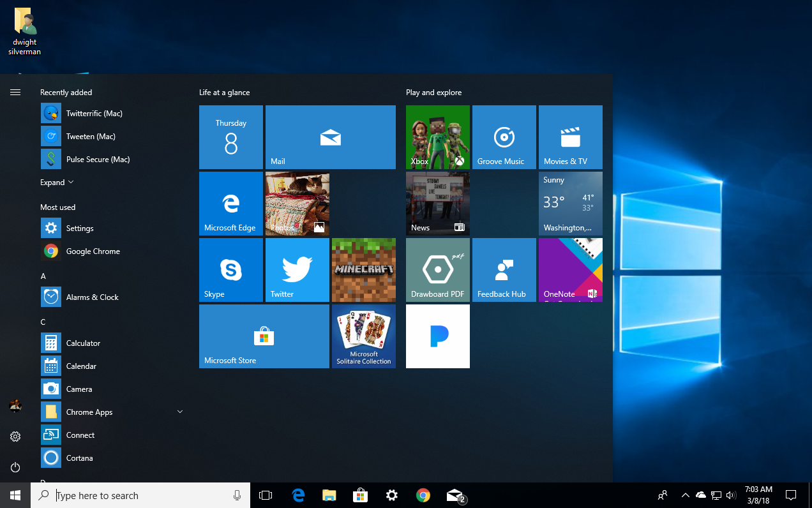The image size is (812, 508).
Task: Open Pulse Secure (Mac)
Action: (x=112, y=160)
